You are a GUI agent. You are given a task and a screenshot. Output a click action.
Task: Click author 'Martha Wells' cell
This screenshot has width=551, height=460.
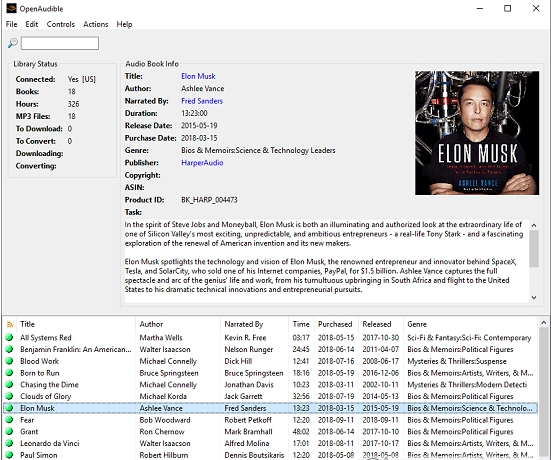coord(161,338)
